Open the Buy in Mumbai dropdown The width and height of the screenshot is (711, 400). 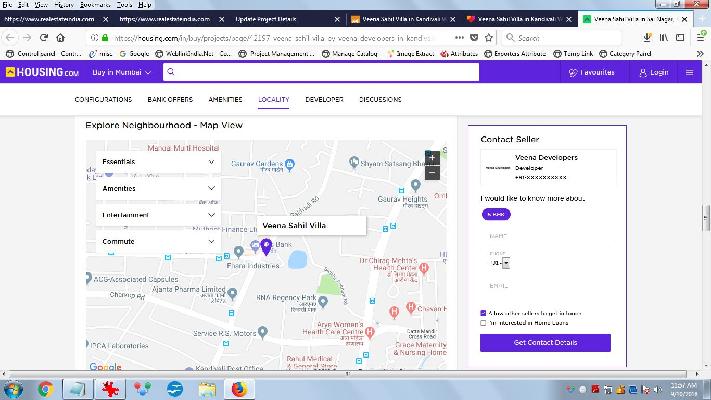122,72
